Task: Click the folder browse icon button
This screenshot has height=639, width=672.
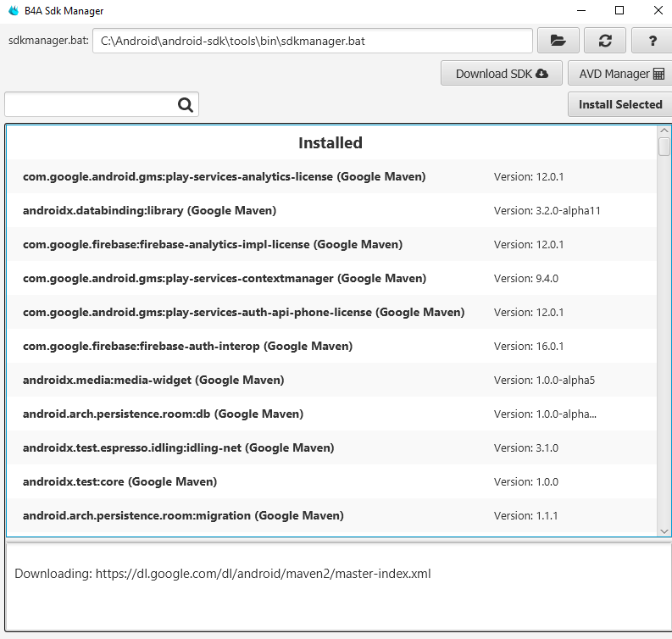Action: point(558,41)
